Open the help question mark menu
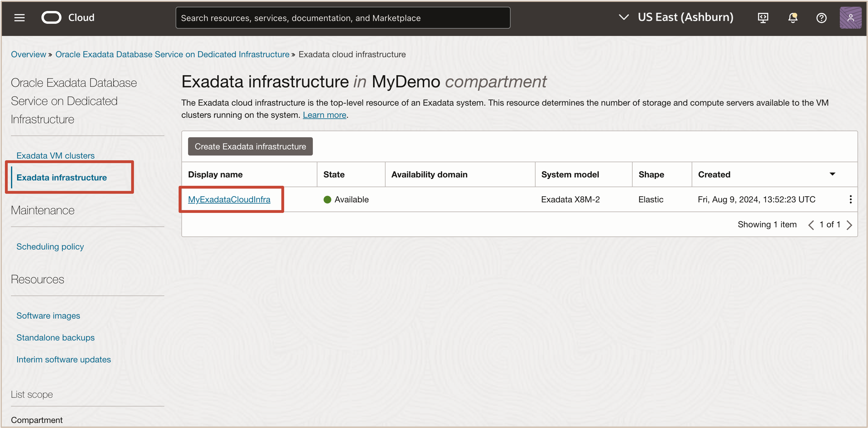This screenshot has width=868, height=428. click(x=821, y=18)
